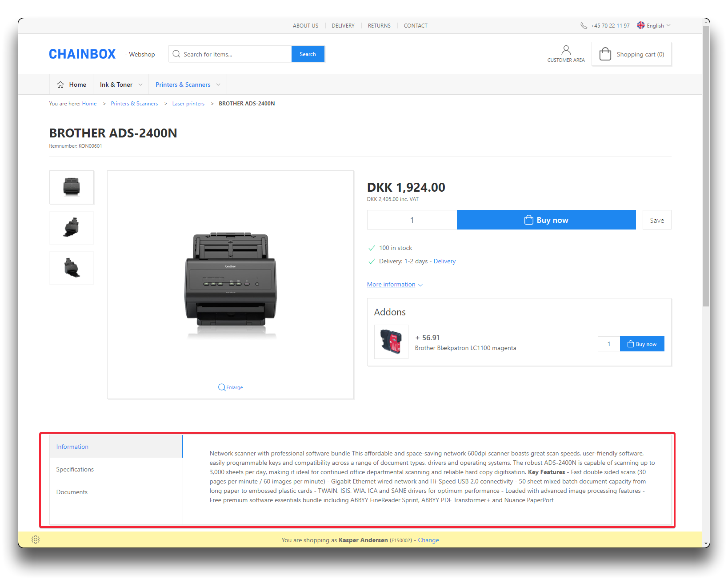
Task: Follow the Delivery link under stock info
Action: click(444, 262)
